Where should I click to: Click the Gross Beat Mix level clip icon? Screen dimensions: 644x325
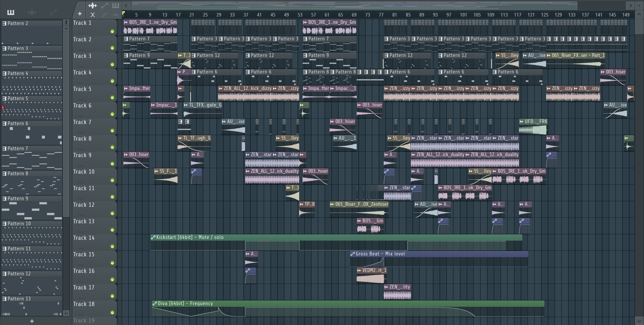coord(352,254)
